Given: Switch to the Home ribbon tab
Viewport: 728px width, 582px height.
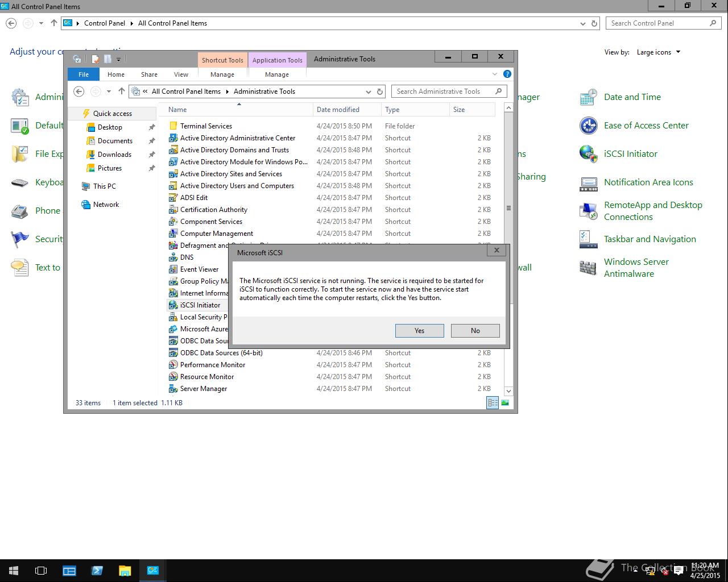Looking at the screenshot, I should coord(116,74).
